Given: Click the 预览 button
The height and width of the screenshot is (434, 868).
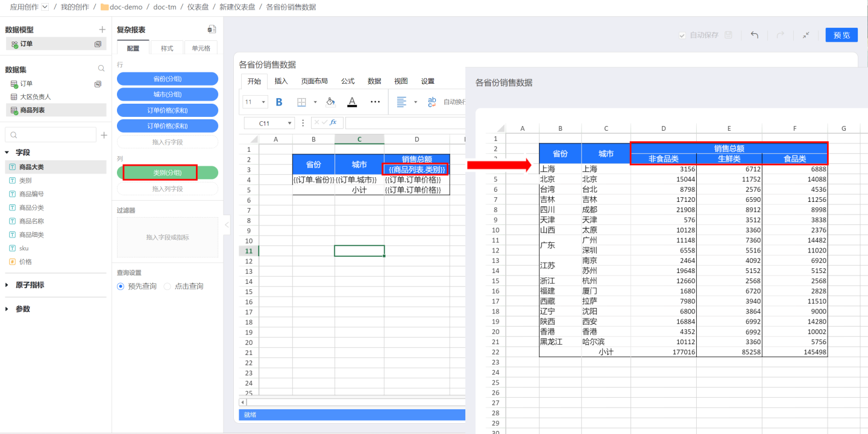Looking at the screenshot, I should (x=841, y=35).
